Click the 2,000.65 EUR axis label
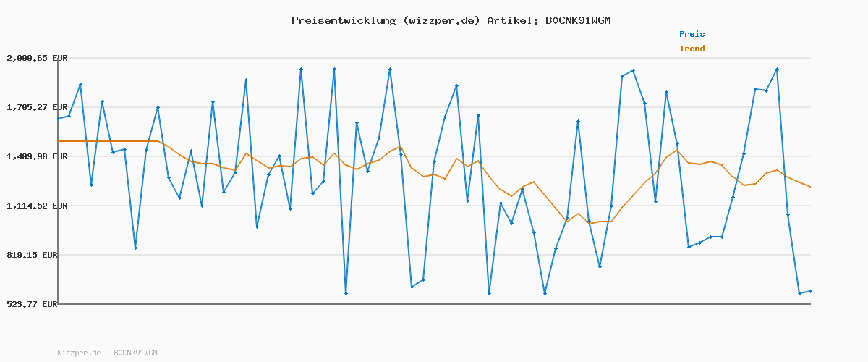 [x=37, y=58]
